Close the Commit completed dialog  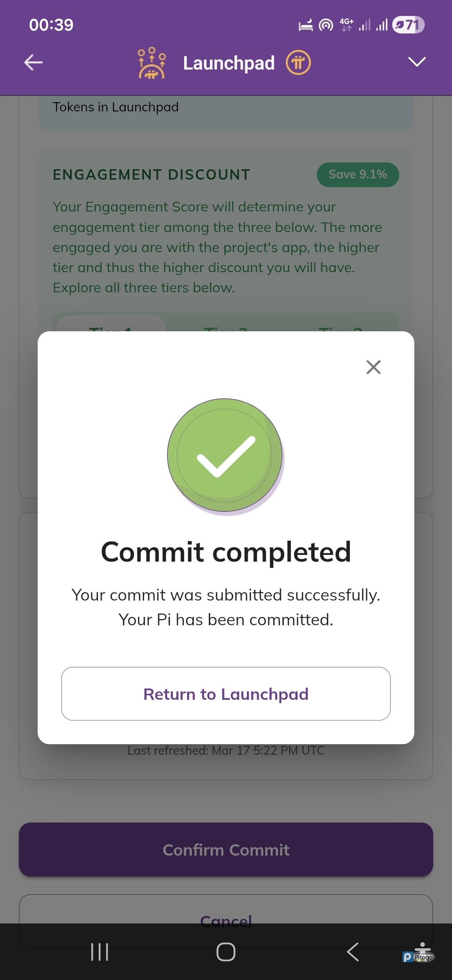pos(373,367)
